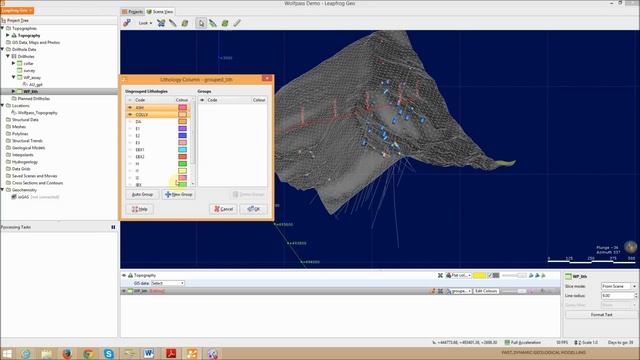Click Cancel in Lithology Column dialog

(223, 209)
